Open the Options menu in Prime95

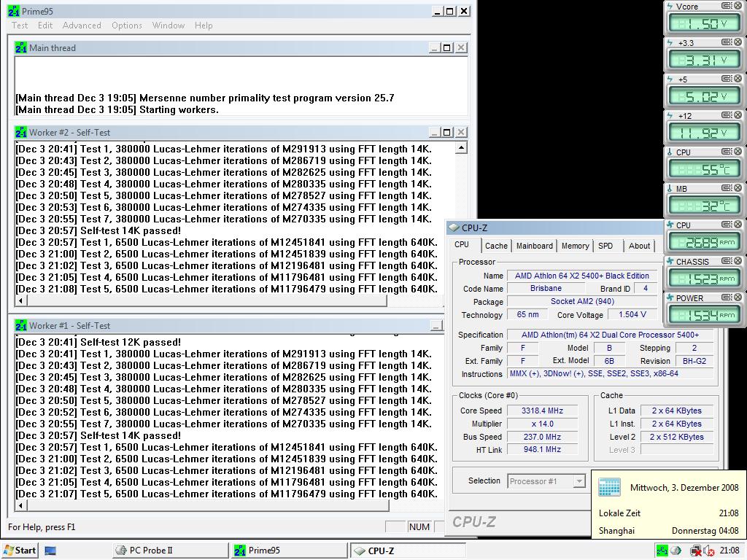(127, 26)
